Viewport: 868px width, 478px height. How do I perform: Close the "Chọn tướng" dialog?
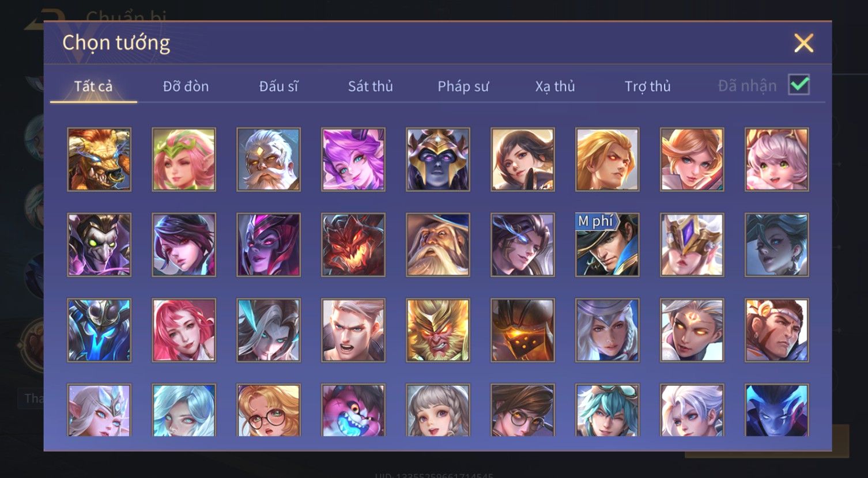click(x=803, y=43)
